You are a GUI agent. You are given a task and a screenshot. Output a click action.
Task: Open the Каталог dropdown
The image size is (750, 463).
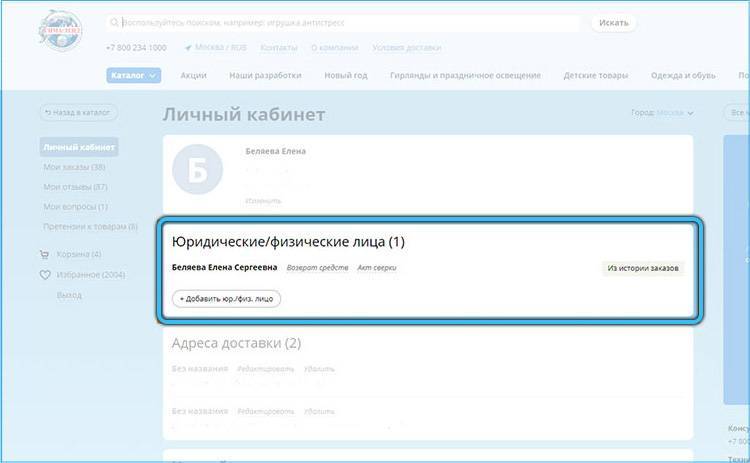pos(133,75)
